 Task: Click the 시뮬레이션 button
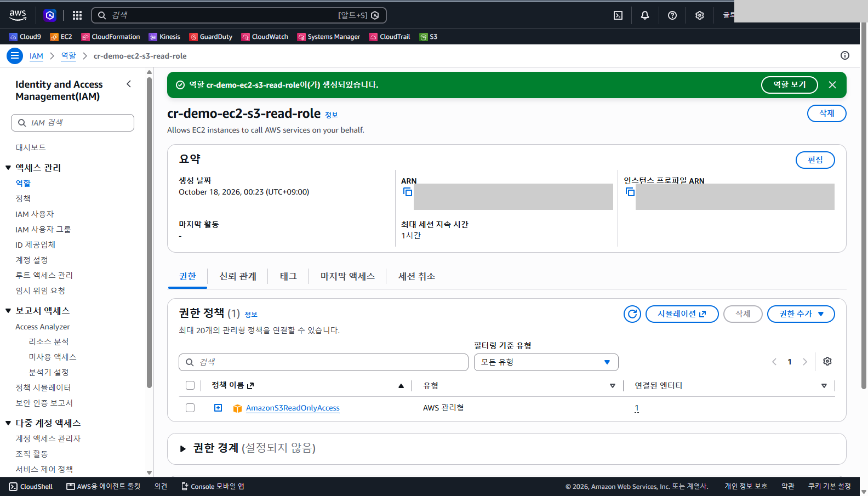682,314
